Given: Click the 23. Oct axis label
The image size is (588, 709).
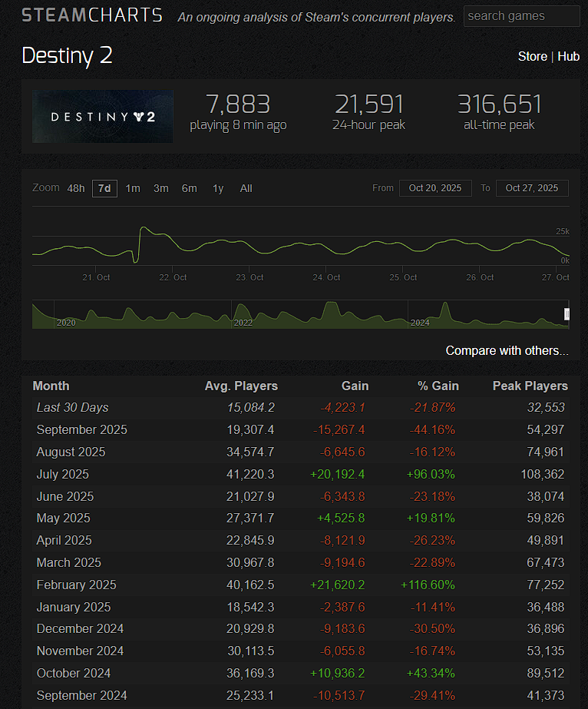Looking at the screenshot, I should [249, 277].
